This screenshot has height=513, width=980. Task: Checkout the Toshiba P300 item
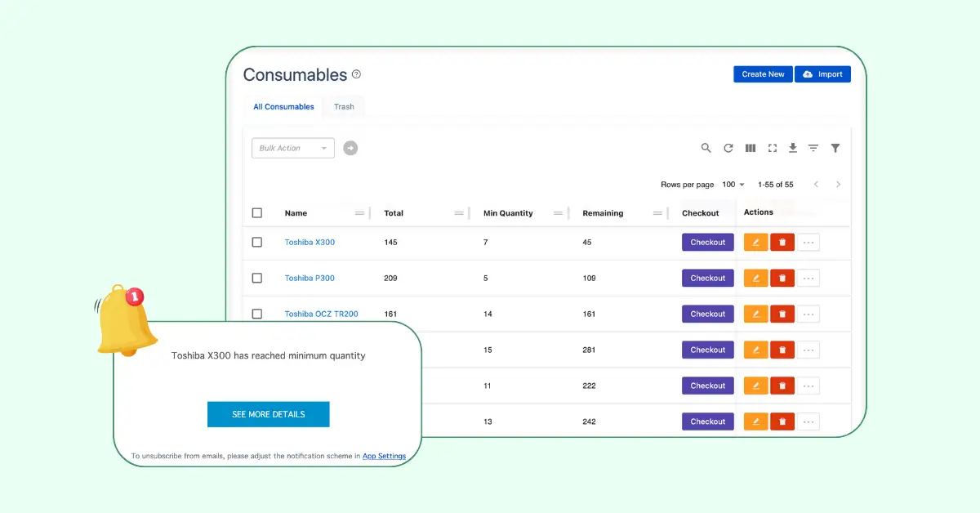pos(708,278)
